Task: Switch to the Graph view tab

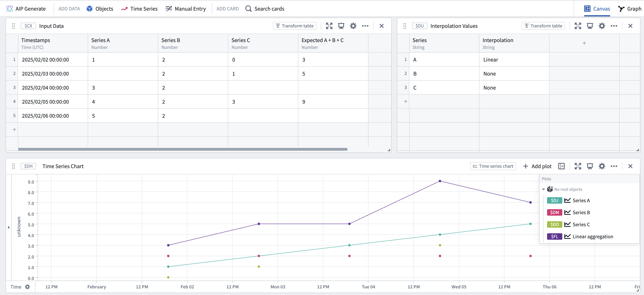Action: point(630,9)
